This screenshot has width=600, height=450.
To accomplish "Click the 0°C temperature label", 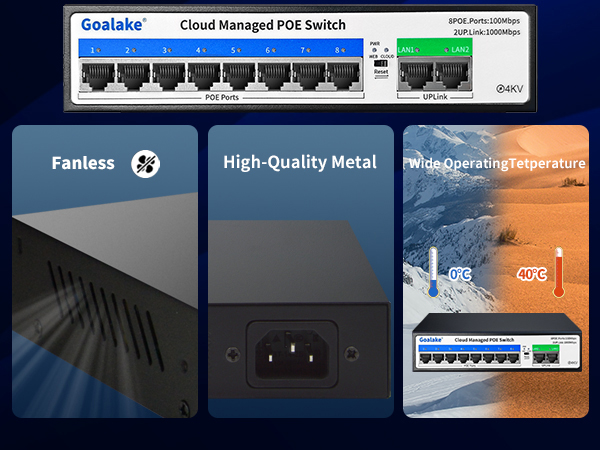I will (x=460, y=273).
